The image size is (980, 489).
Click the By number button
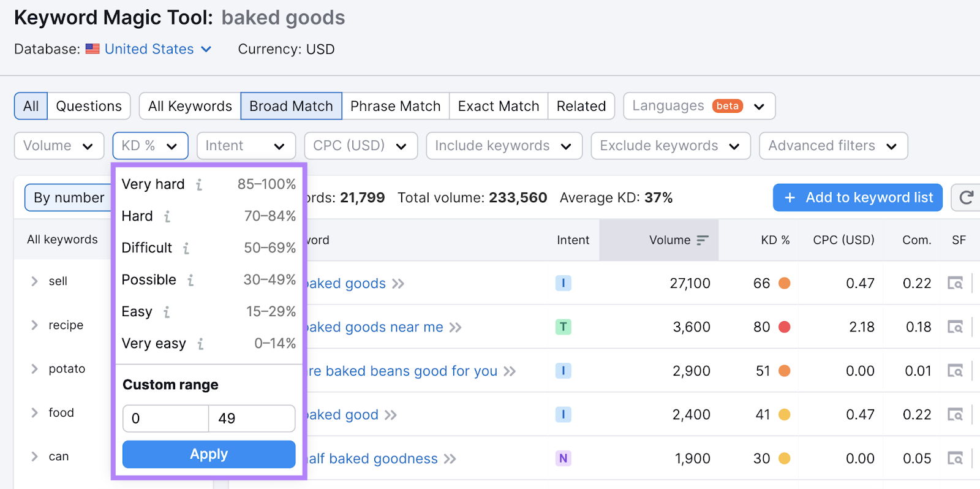(x=69, y=197)
